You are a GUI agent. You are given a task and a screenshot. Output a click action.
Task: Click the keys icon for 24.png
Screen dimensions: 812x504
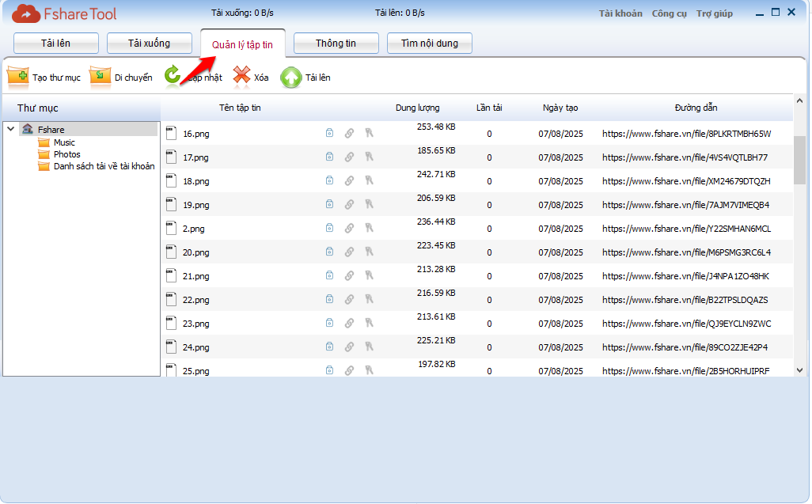tap(369, 347)
